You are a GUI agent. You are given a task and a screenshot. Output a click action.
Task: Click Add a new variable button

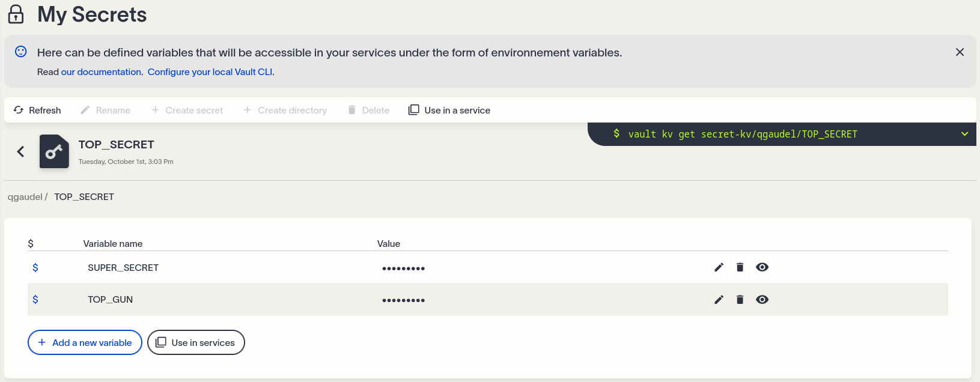(85, 342)
